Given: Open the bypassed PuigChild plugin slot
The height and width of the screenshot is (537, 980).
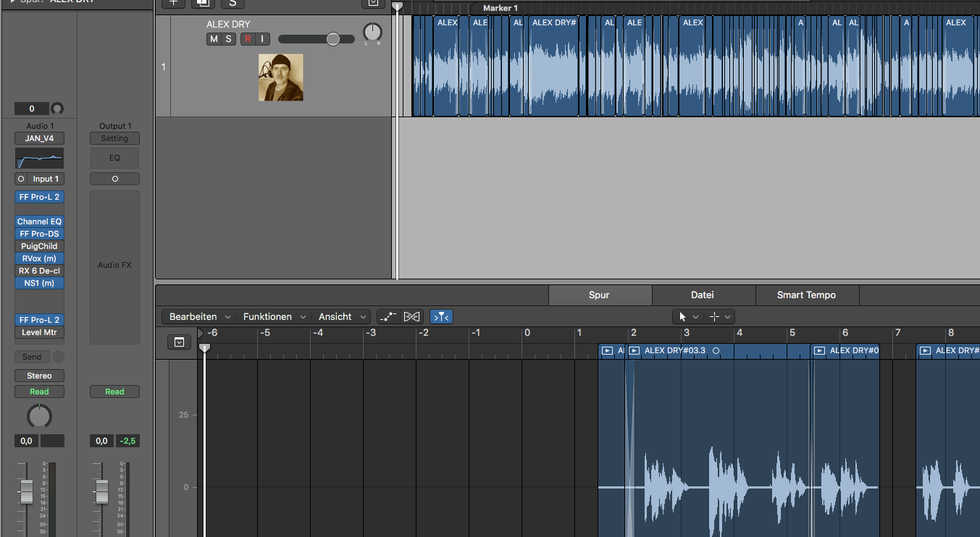Looking at the screenshot, I should pyautogui.click(x=39, y=246).
